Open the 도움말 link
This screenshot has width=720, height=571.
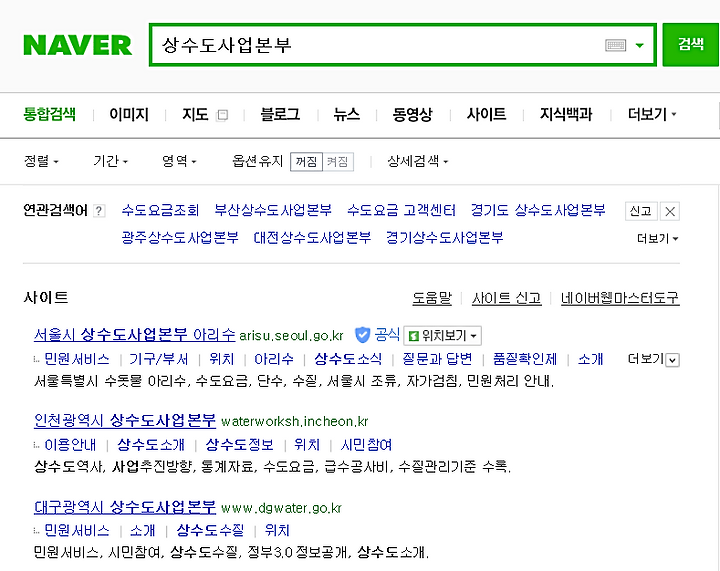click(x=432, y=298)
